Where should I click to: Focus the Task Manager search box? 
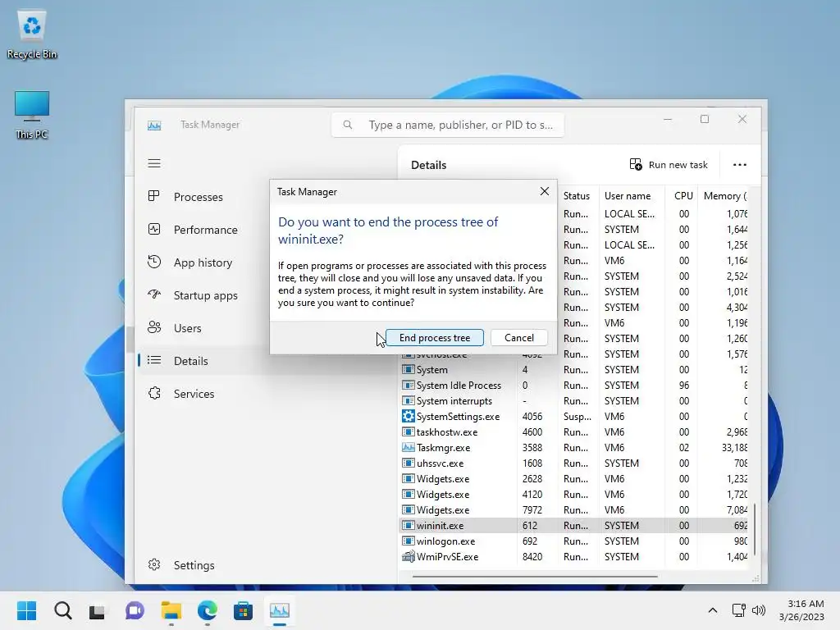[447, 125]
